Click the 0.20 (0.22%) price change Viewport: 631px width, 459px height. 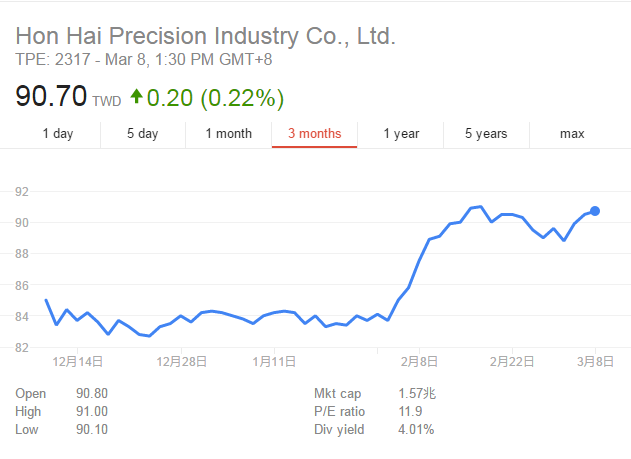215,98
